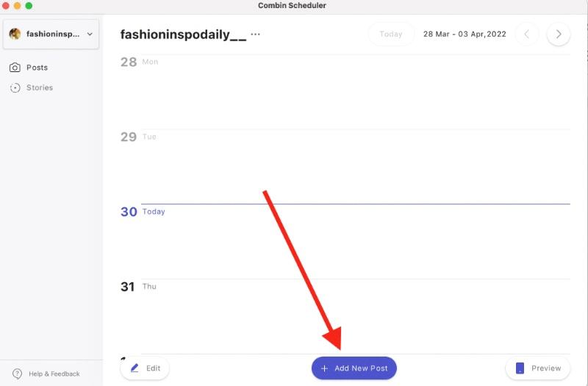588x386 pixels.
Task: Click the Help & Feedback question mark icon
Action: point(18,374)
